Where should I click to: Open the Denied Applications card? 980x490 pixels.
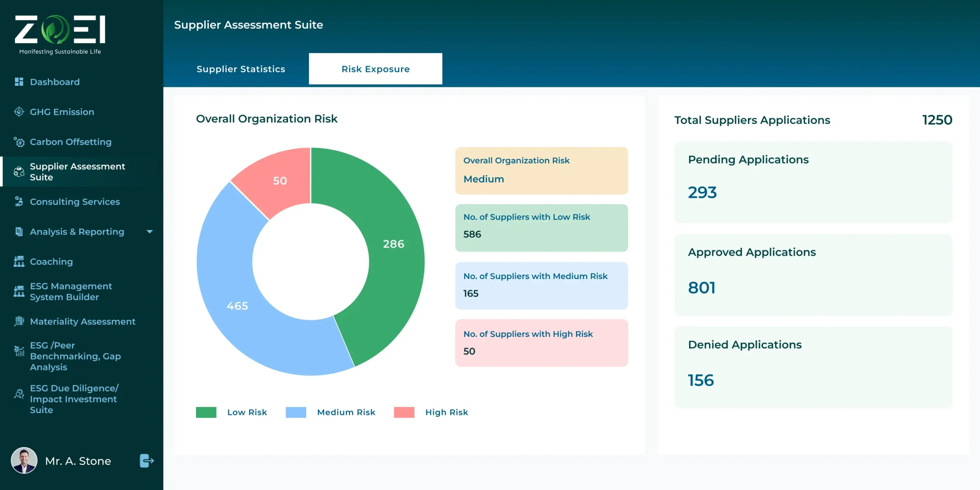[813, 367]
